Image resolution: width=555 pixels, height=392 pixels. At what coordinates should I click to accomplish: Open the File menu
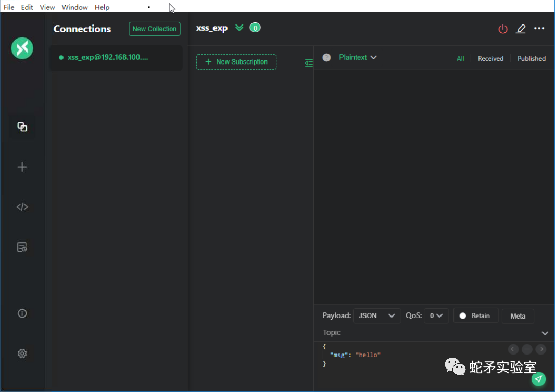(x=9, y=7)
